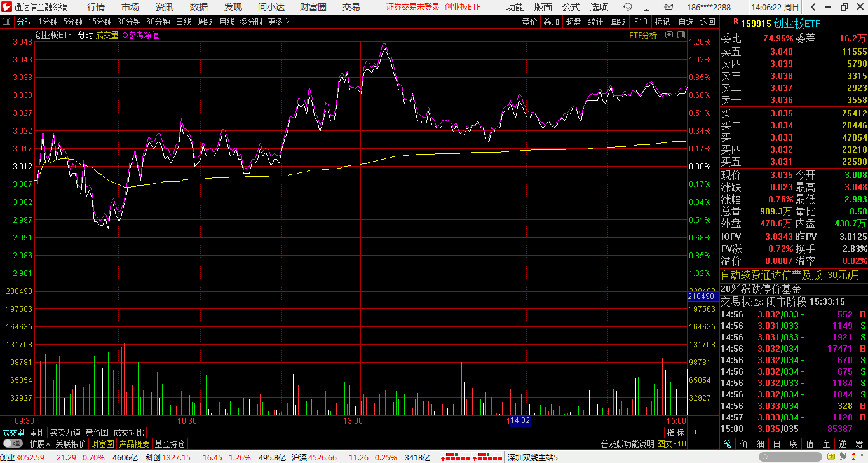Viewport: 868px width, 463px height.
Task: Click the up-arrow icon beside ETF分析
Action: tap(679, 36)
